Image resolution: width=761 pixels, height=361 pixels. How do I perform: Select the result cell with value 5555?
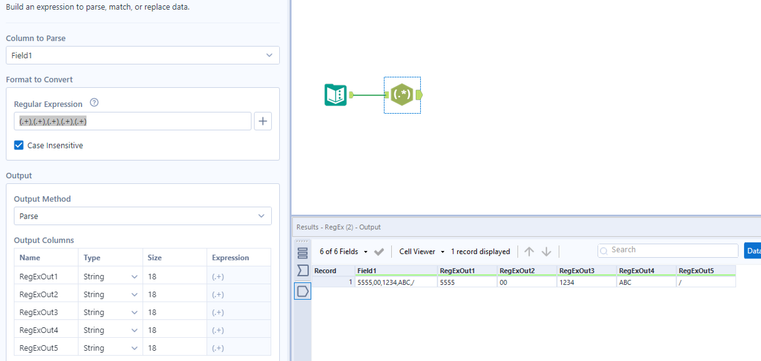(466, 282)
